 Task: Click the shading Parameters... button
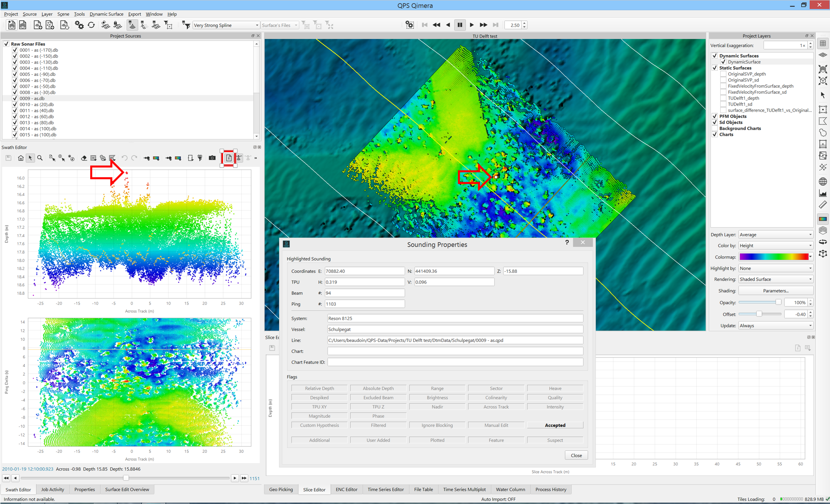pyautogui.click(x=775, y=291)
